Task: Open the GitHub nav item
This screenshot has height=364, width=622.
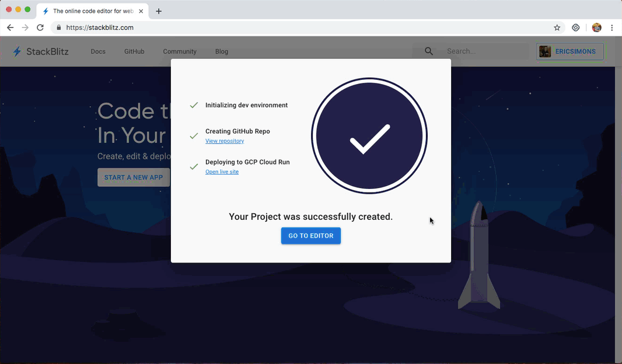Action: point(134,51)
